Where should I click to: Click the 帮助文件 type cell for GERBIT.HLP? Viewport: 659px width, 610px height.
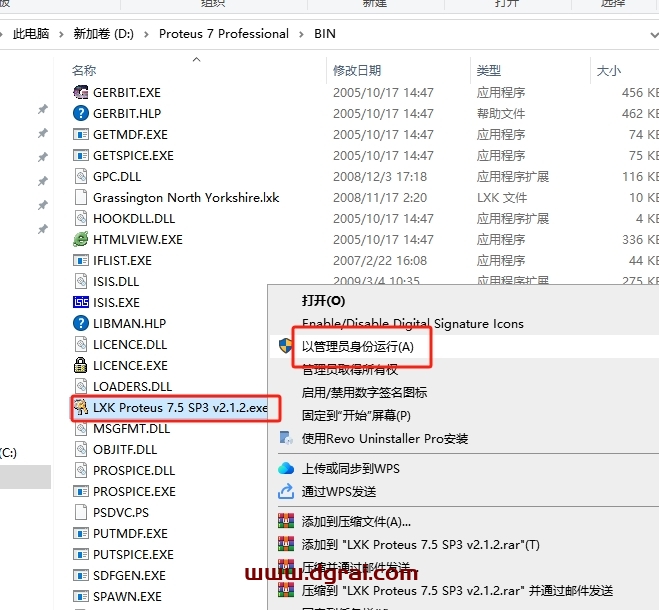[501, 114]
